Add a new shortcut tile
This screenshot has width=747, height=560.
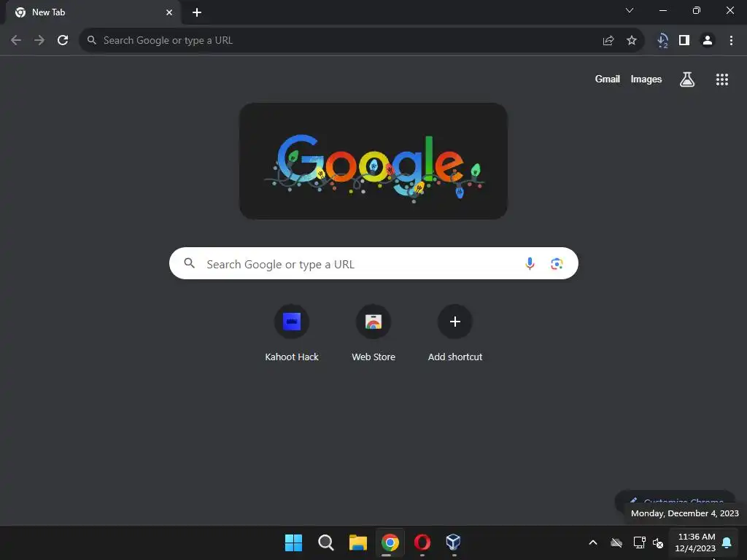point(455,333)
